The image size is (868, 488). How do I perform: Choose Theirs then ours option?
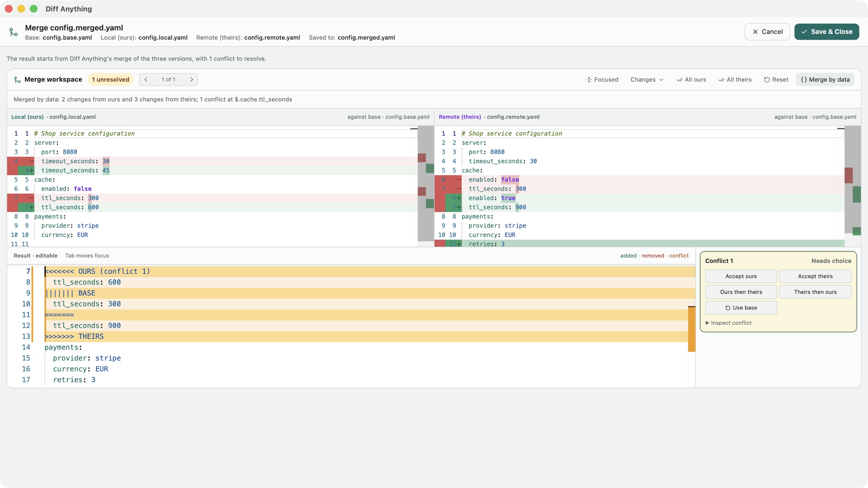tap(815, 292)
